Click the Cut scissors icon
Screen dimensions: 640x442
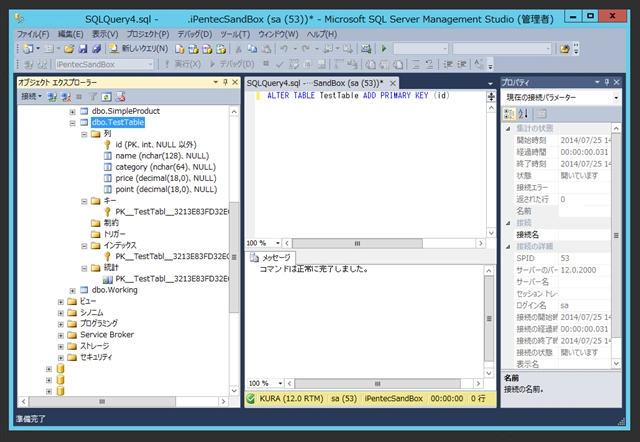[238, 49]
